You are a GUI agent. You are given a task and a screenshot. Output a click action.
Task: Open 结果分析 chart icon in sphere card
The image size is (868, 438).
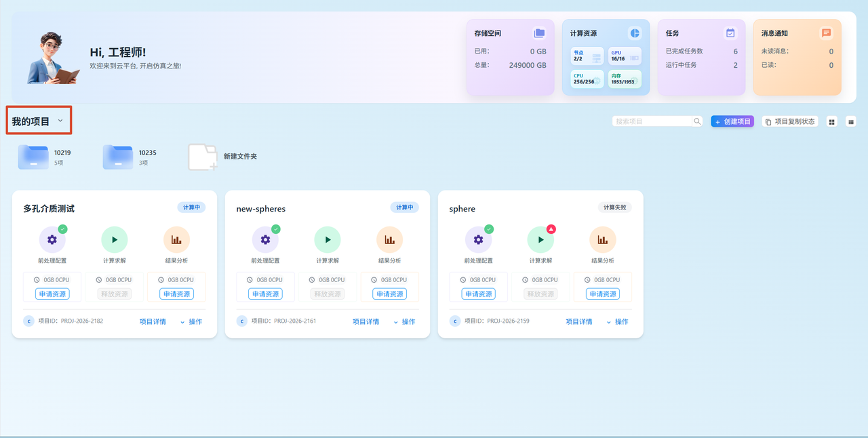click(x=603, y=239)
